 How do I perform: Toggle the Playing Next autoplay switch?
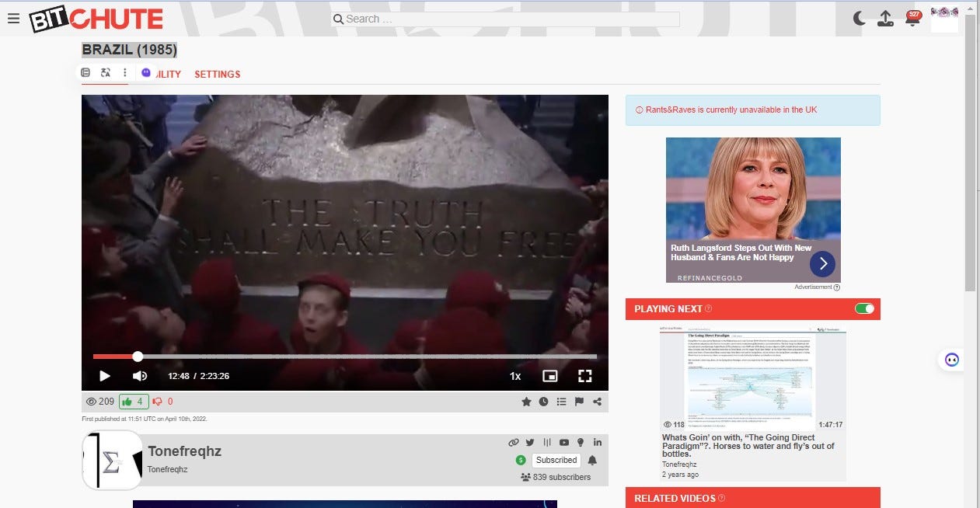pos(864,308)
